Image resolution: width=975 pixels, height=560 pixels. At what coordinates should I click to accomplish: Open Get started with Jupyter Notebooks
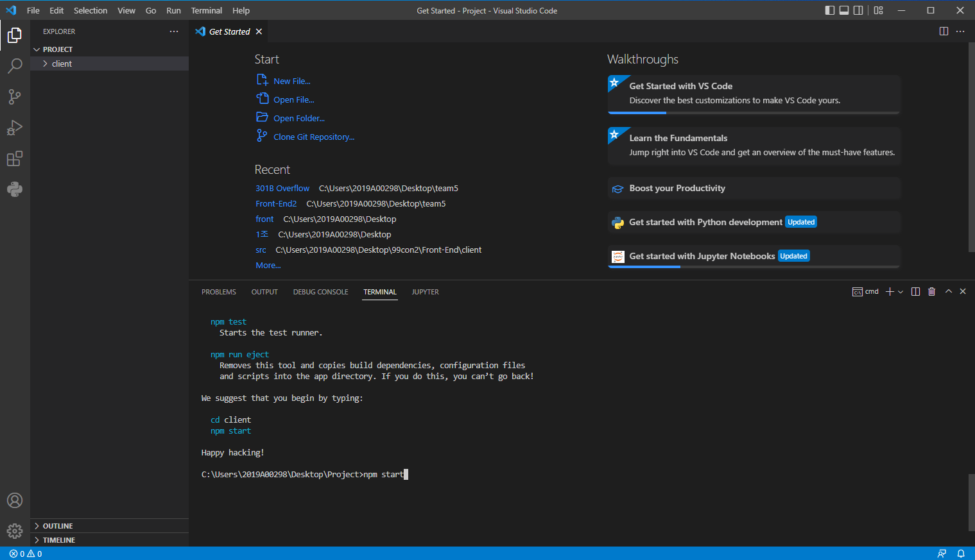tap(754, 256)
